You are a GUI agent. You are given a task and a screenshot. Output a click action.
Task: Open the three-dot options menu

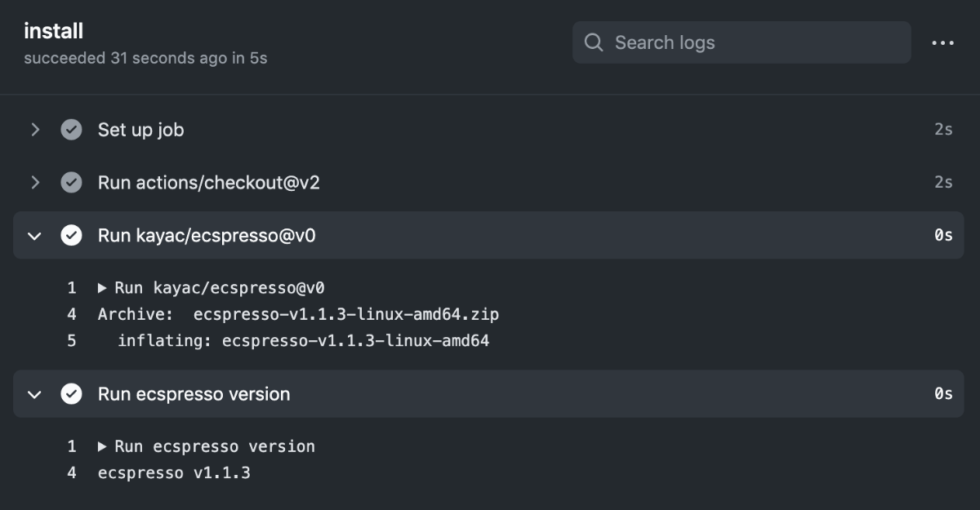(942, 42)
